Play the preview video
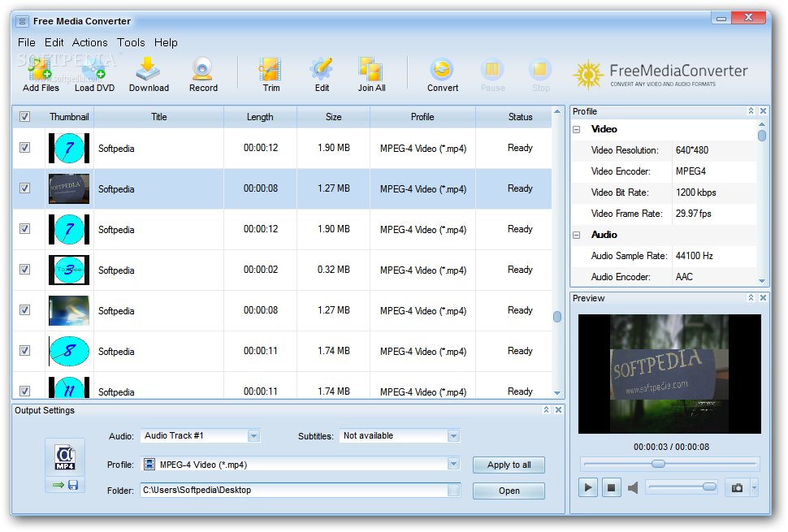 coord(588,488)
